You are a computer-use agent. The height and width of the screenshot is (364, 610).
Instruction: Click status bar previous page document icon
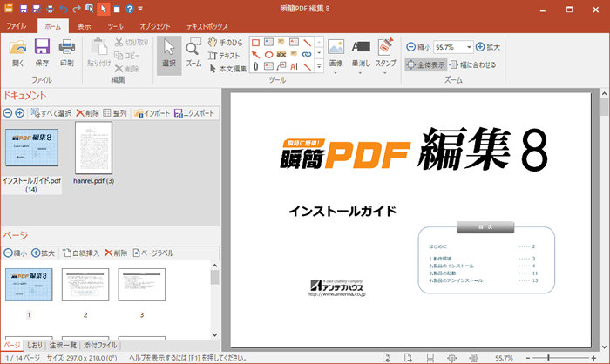tap(386, 358)
